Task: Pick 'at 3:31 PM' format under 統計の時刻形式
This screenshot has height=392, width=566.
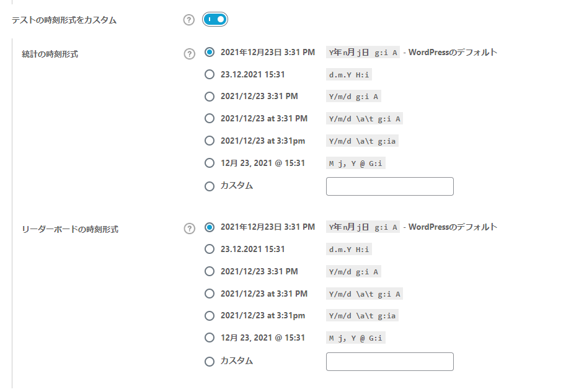Action: coord(210,119)
